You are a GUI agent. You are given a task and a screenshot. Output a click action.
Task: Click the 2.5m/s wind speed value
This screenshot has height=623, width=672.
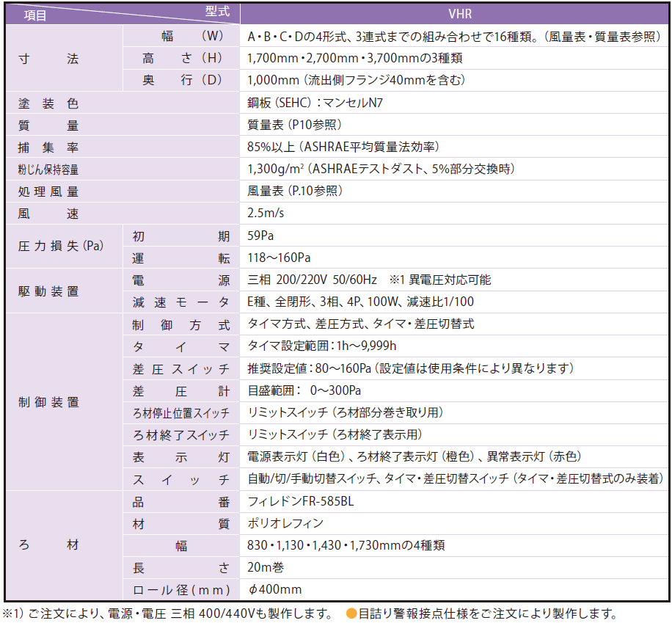pyautogui.click(x=266, y=214)
